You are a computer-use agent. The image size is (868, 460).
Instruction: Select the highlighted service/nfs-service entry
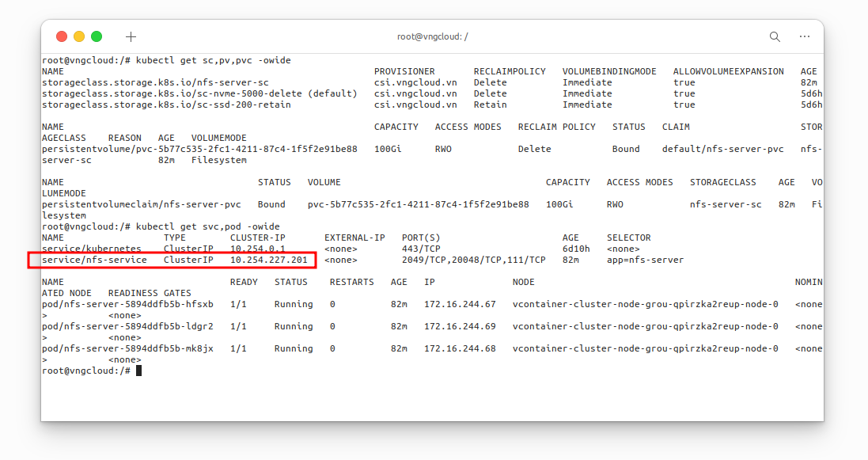click(94, 260)
